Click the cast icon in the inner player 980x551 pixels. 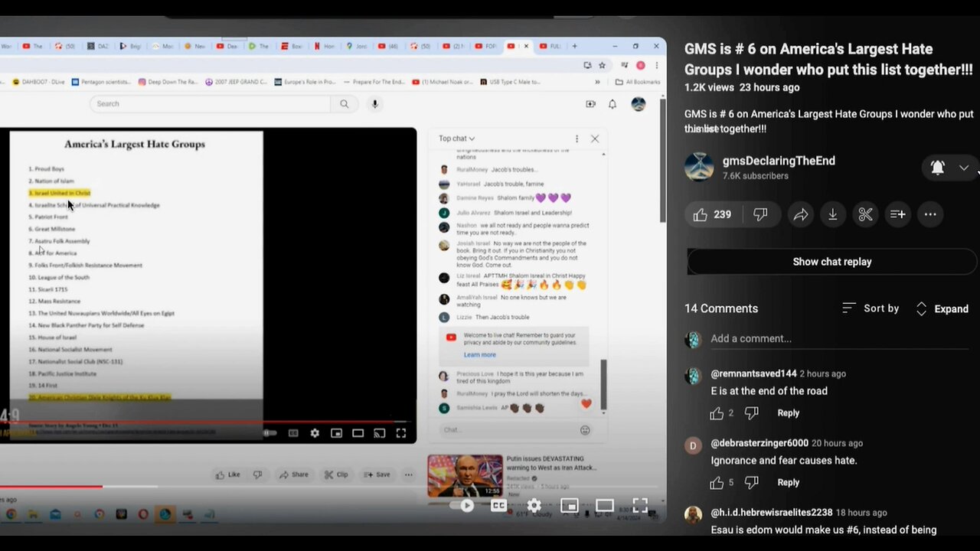379,433
